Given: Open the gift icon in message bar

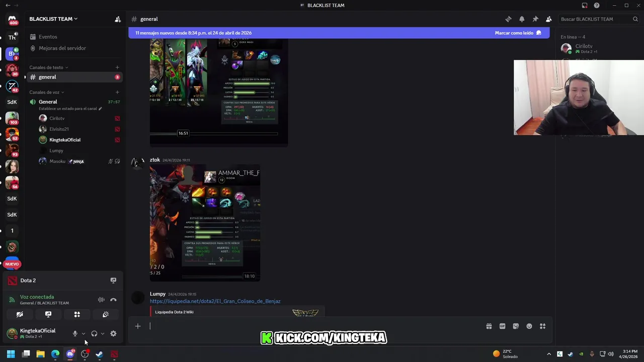Looking at the screenshot, I should coord(489,326).
